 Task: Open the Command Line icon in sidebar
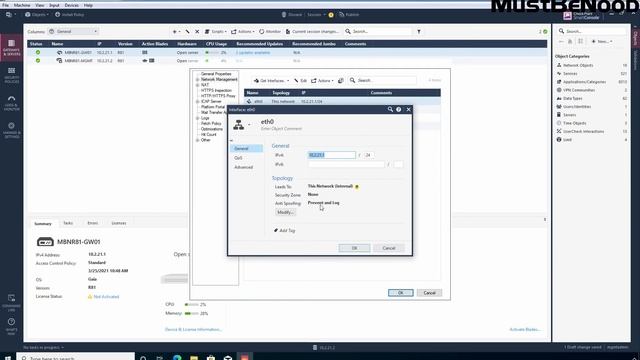[11, 302]
